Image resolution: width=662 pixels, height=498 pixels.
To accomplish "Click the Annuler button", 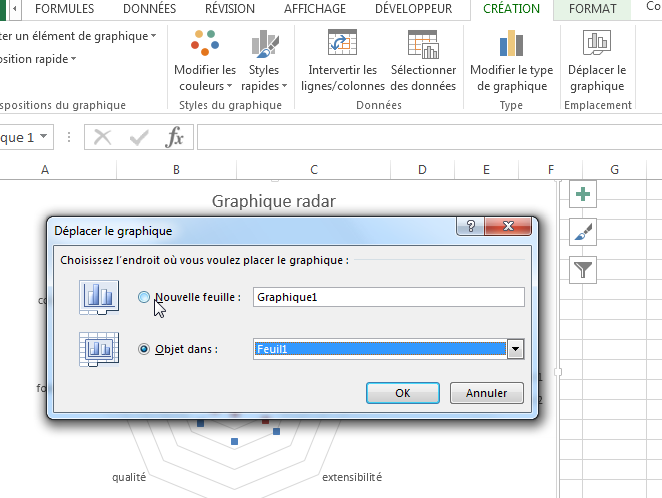I will tap(487, 393).
